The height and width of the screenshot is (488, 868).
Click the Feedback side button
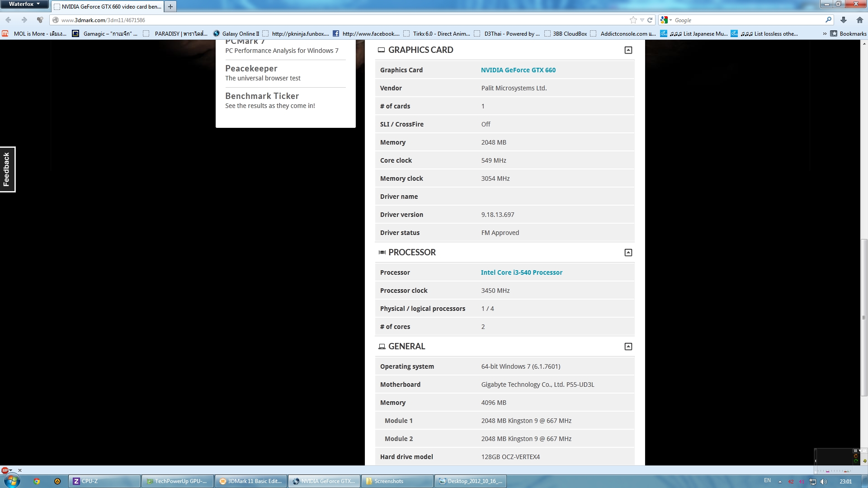tap(7, 169)
